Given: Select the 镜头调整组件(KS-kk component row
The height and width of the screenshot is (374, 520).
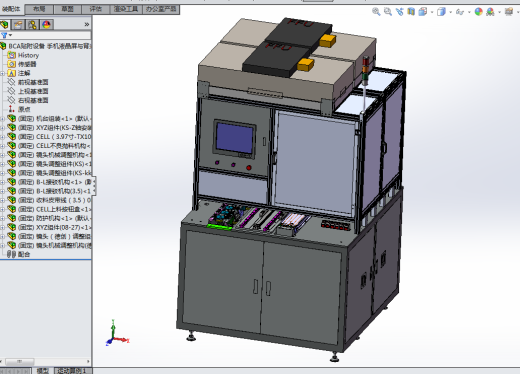Looking at the screenshot, I should [49, 173].
